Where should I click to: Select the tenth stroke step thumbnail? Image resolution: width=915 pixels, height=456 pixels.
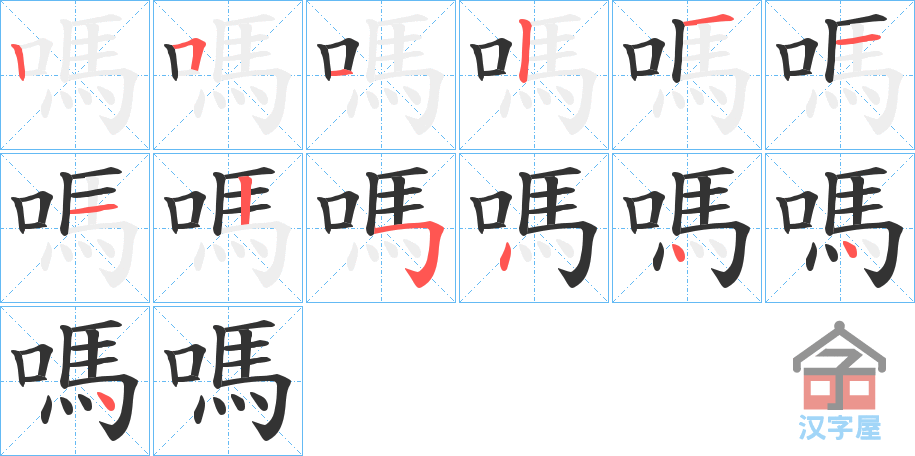pos(534,228)
